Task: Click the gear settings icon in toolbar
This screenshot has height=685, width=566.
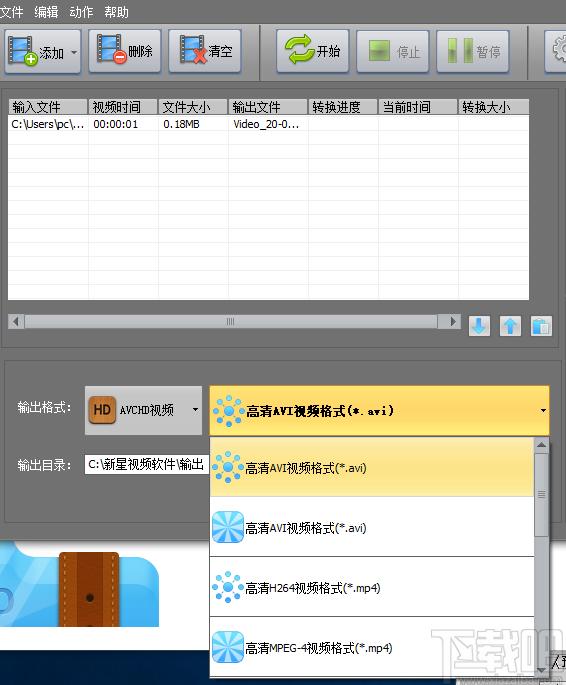Action: tap(558, 52)
